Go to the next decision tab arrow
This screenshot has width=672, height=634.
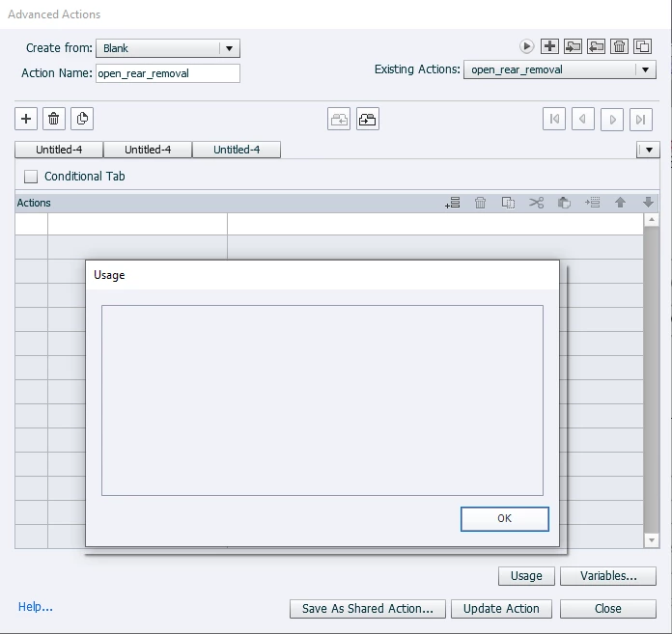[612, 119]
